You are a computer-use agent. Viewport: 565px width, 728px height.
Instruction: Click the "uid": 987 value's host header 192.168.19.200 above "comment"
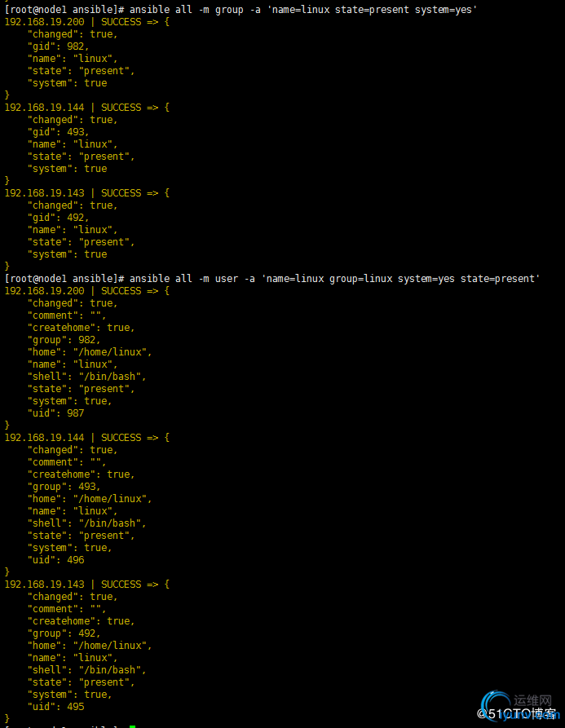(x=45, y=291)
